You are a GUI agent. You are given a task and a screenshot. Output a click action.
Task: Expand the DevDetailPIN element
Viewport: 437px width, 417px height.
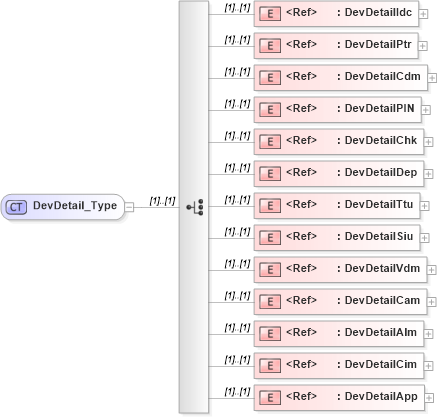pyautogui.click(x=426, y=110)
